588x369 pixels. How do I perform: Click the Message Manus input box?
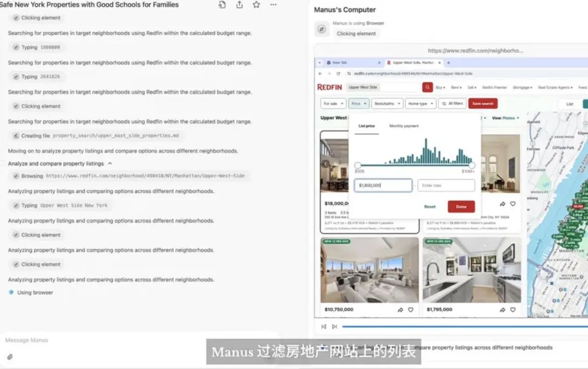click(x=139, y=340)
